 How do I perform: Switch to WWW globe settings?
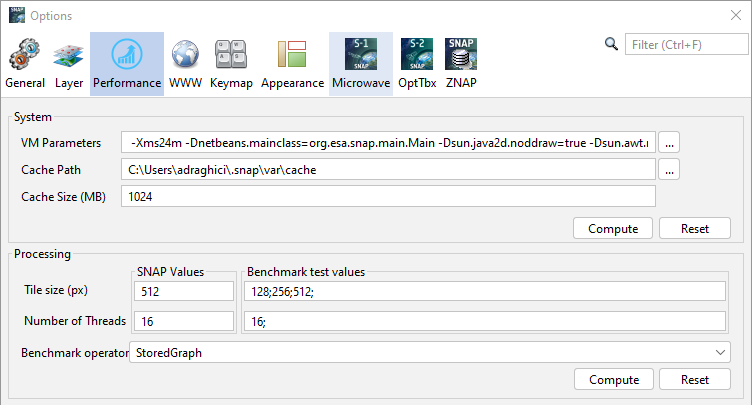coord(185,64)
